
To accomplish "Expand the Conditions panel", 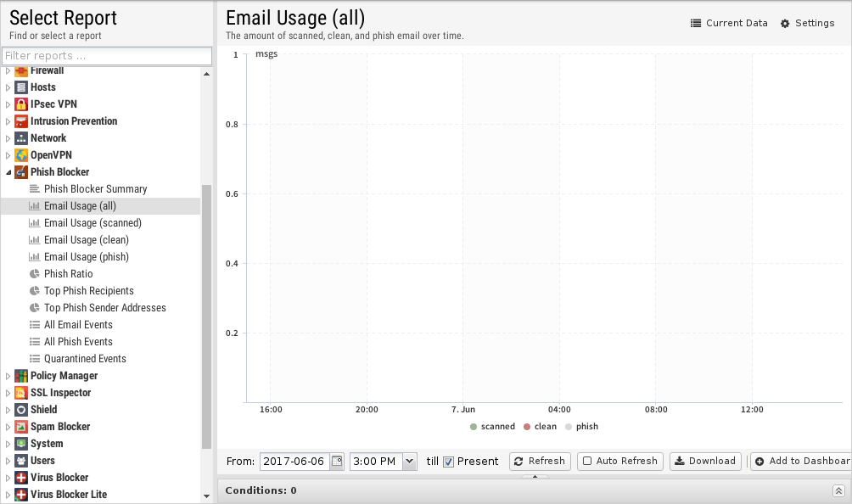I will 838,490.
